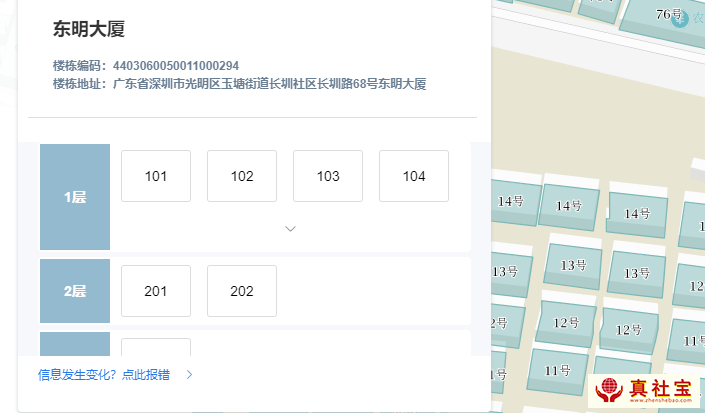Pick room 202 on floor 2
This screenshot has height=413, width=705.
242,291
